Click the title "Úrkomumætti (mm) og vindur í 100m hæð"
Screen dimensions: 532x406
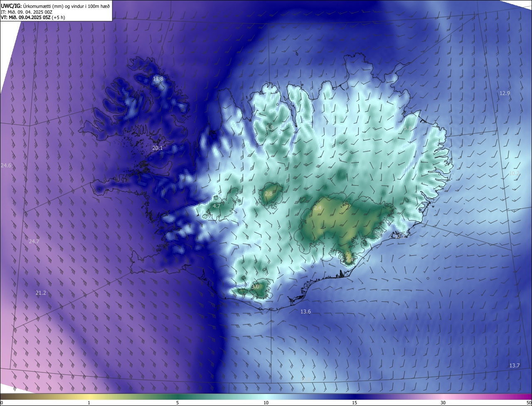pos(66,5)
